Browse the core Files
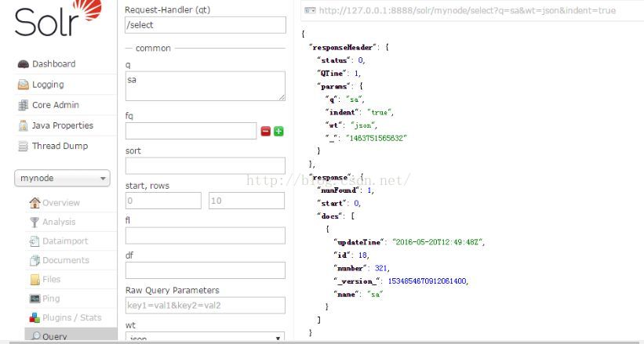The height and width of the screenshot is (344, 644). [52, 279]
